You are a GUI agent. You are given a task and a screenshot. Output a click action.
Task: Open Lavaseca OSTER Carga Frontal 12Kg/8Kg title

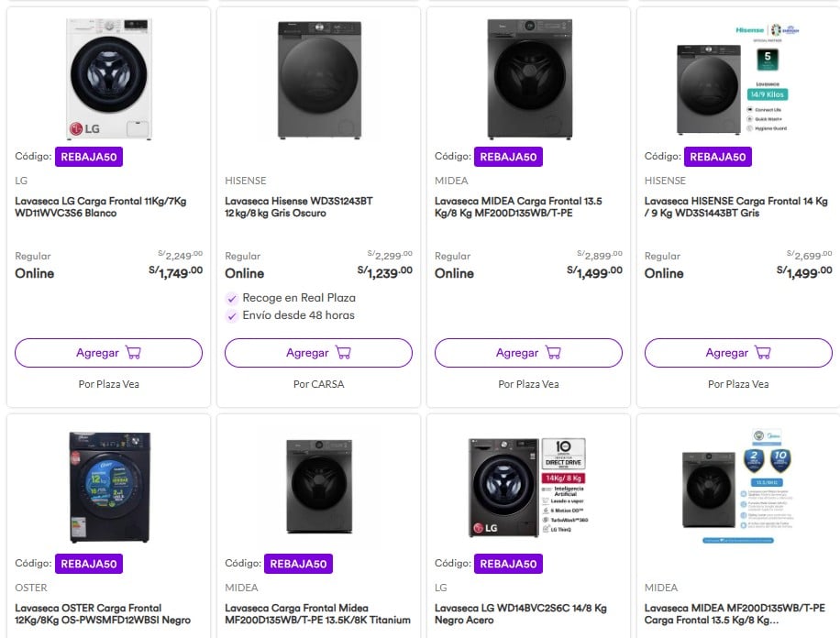(x=103, y=614)
